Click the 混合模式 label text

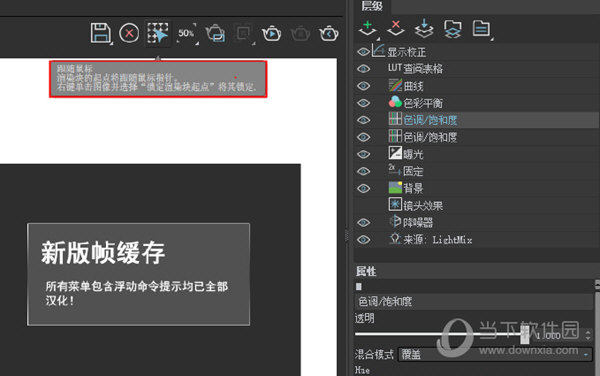point(374,355)
